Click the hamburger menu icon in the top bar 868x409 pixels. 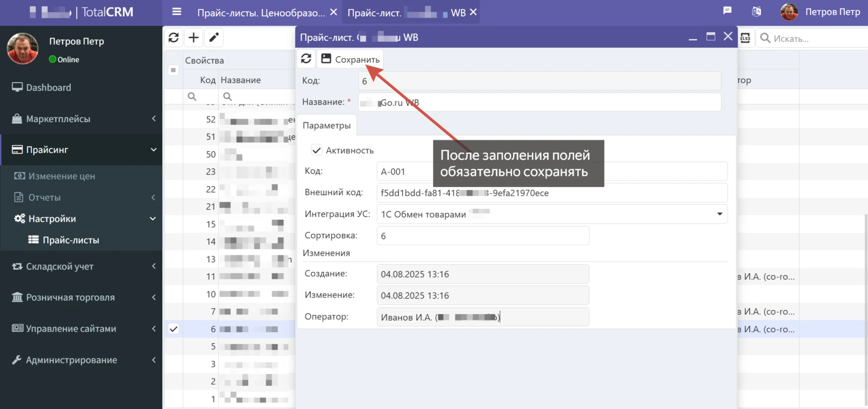(x=176, y=12)
